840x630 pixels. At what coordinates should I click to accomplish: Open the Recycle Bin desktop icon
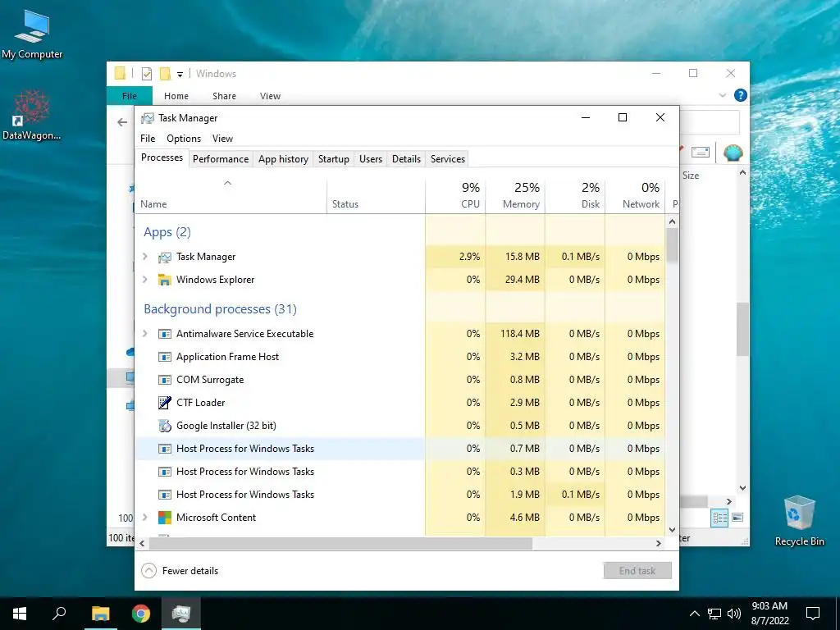tap(799, 521)
